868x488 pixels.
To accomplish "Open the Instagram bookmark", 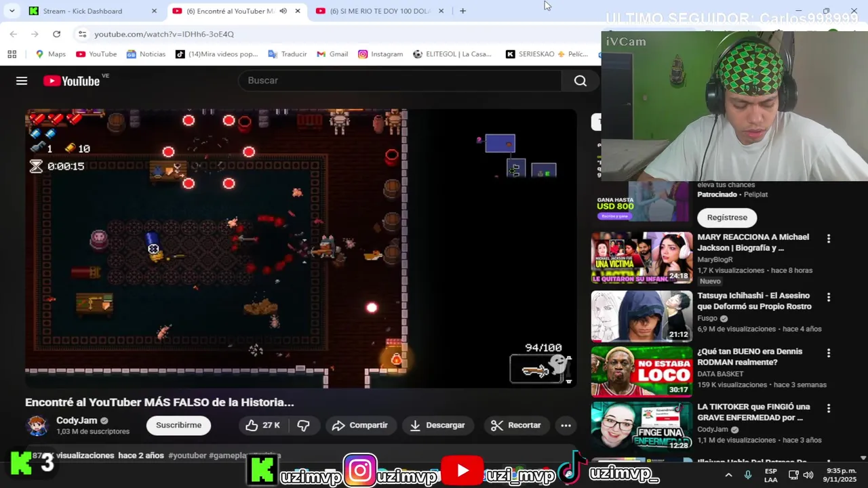I will click(380, 54).
